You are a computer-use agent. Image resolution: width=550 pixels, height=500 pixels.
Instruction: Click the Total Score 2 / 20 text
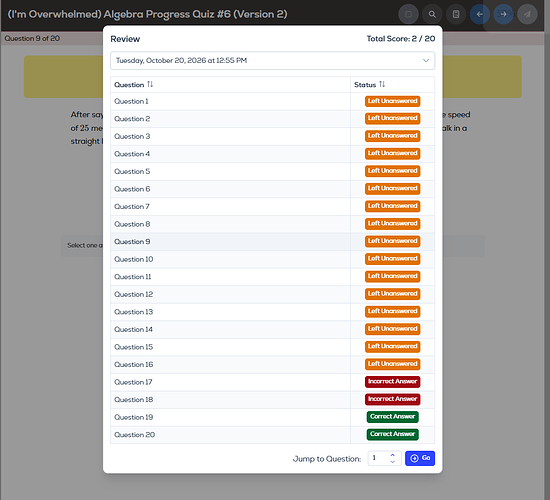[x=401, y=39]
